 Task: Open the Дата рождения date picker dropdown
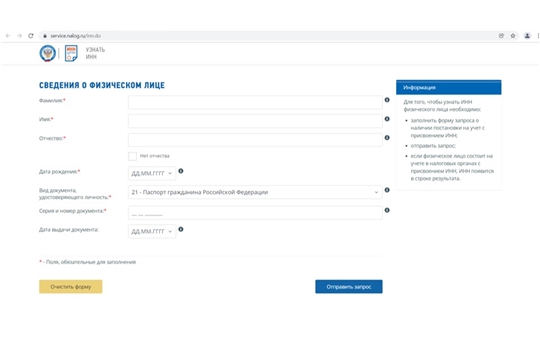click(x=152, y=173)
